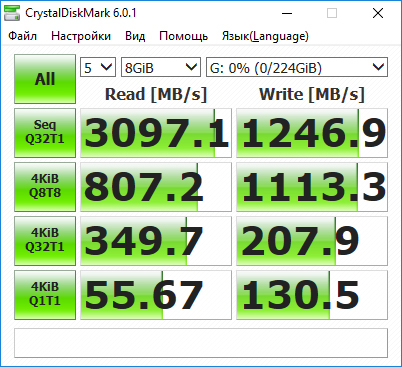Click the Seq write result 1246.9
The image size is (402, 367).
(312, 133)
